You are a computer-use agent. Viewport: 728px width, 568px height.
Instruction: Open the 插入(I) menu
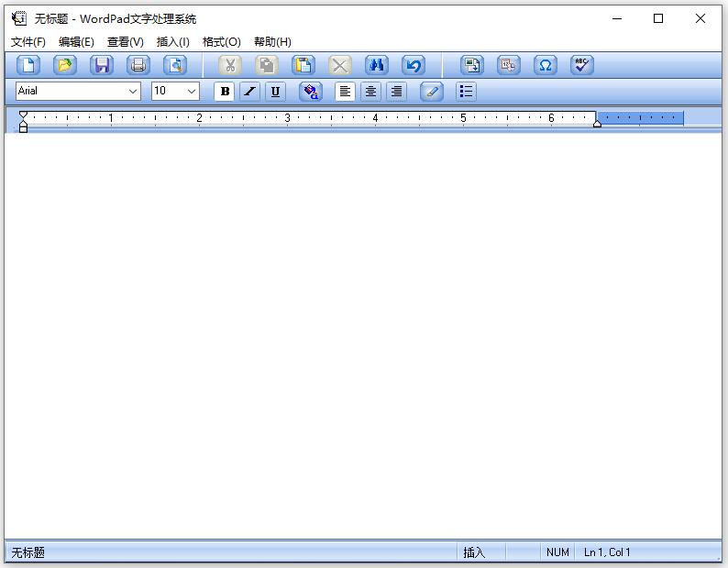pyautogui.click(x=172, y=42)
